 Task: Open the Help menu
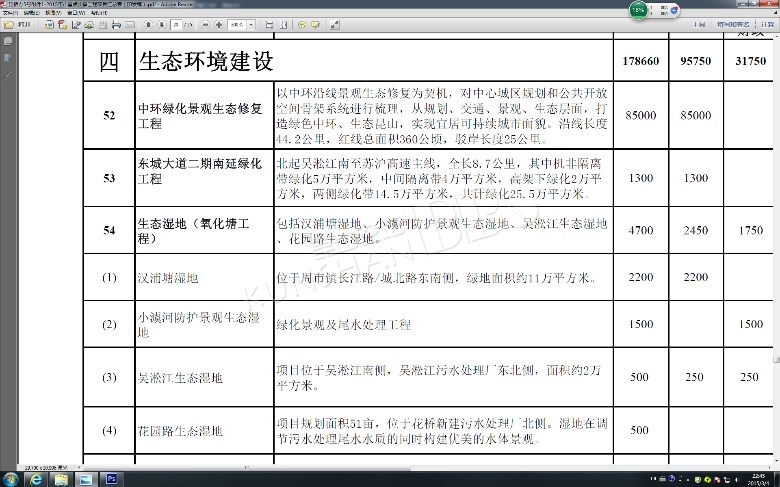[98, 12]
